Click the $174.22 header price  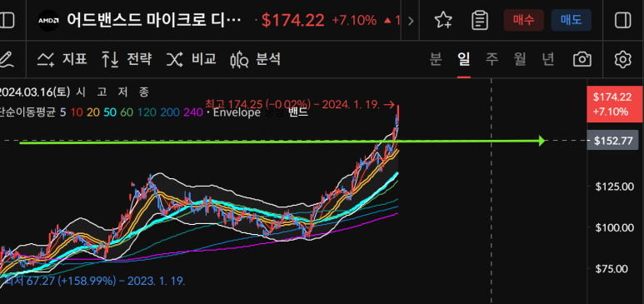pos(292,21)
